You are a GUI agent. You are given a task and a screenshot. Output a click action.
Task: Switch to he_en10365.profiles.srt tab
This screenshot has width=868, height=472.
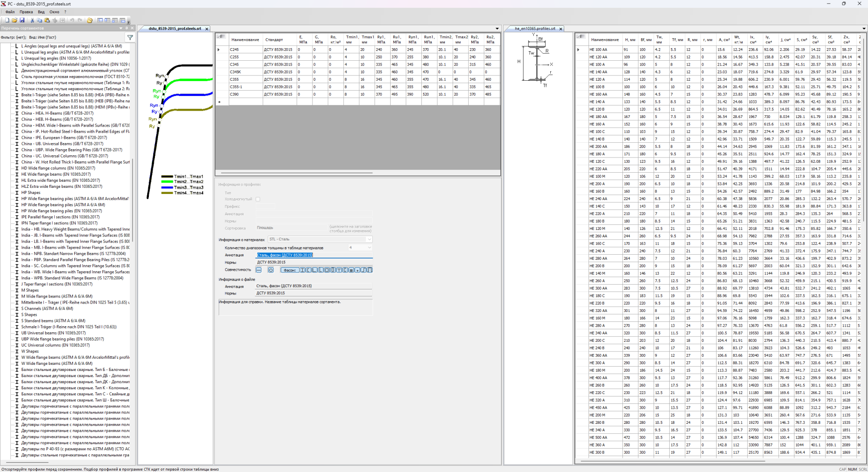coord(535,29)
